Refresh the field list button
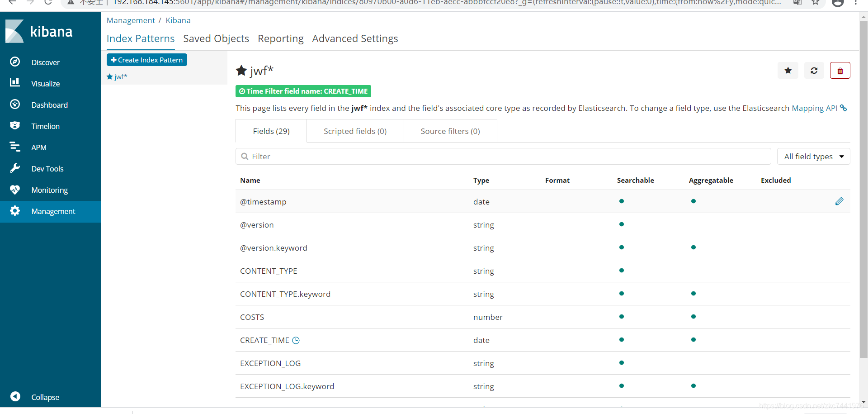 coord(814,71)
